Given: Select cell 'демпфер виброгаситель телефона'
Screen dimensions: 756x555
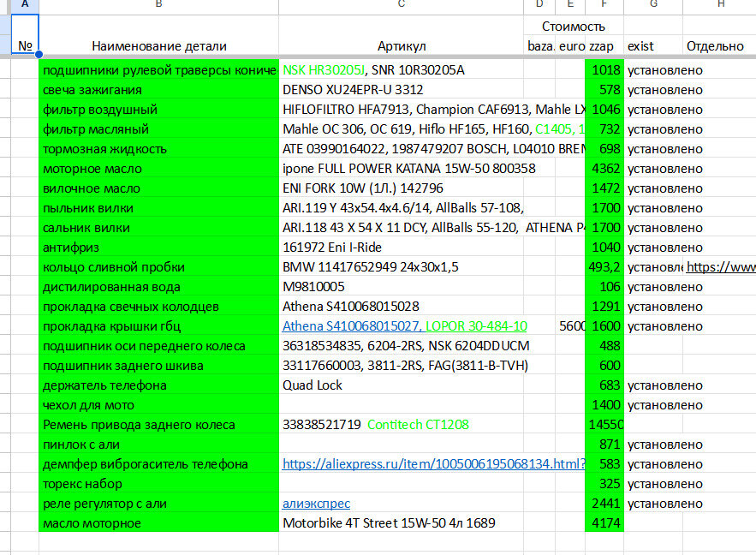Looking at the screenshot, I should [x=158, y=464].
